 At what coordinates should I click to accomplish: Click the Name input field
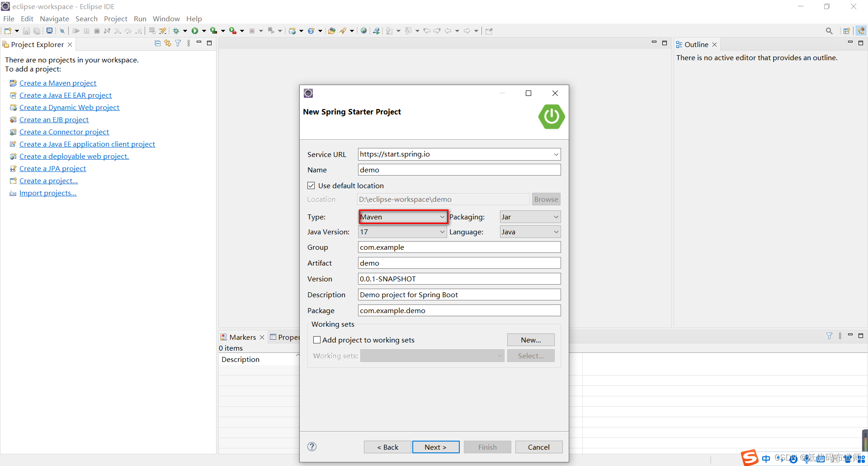pos(459,170)
